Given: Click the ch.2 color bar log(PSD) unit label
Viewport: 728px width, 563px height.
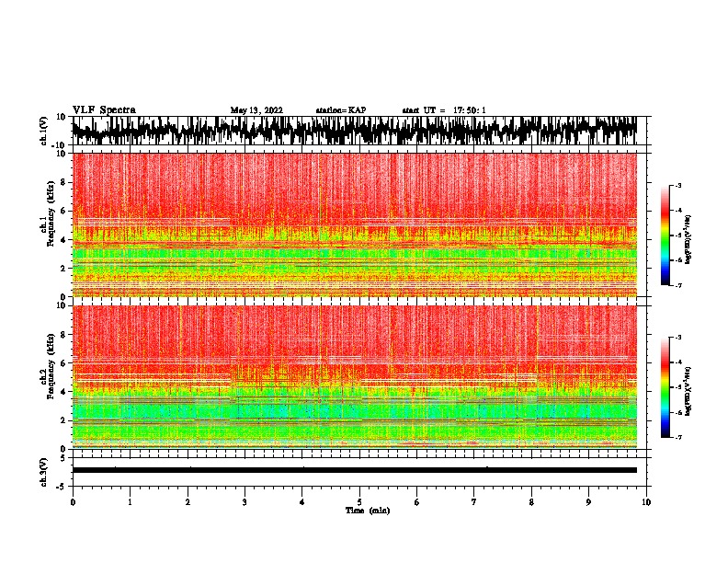Looking at the screenshot, I should coord(688,391).
